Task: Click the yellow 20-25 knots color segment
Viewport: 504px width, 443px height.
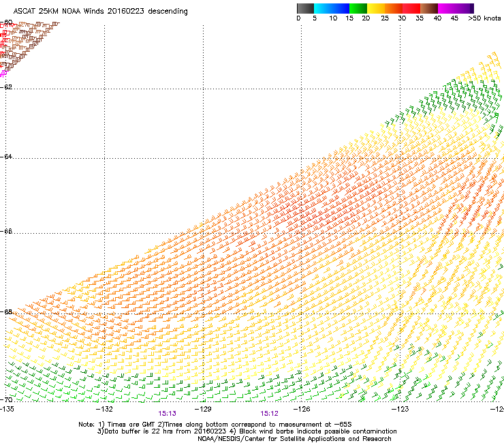Action: coord(376,8)
